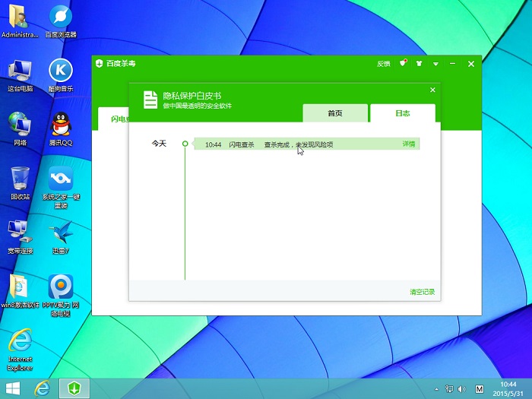Launch PPTV聚力 网络电视 desktop icon
532x399 pixels.
(61, 296)
